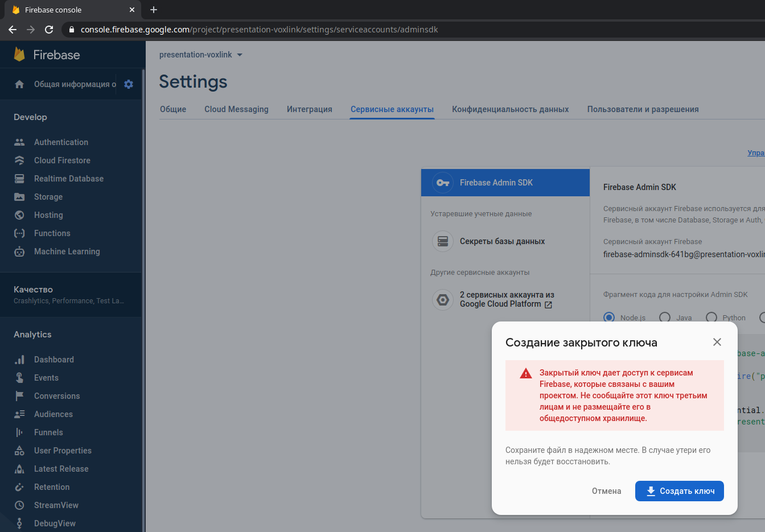Click the red warning triangle in the dialog
The width and height of the screenshot is (765, 532).
tap(526, 373)
